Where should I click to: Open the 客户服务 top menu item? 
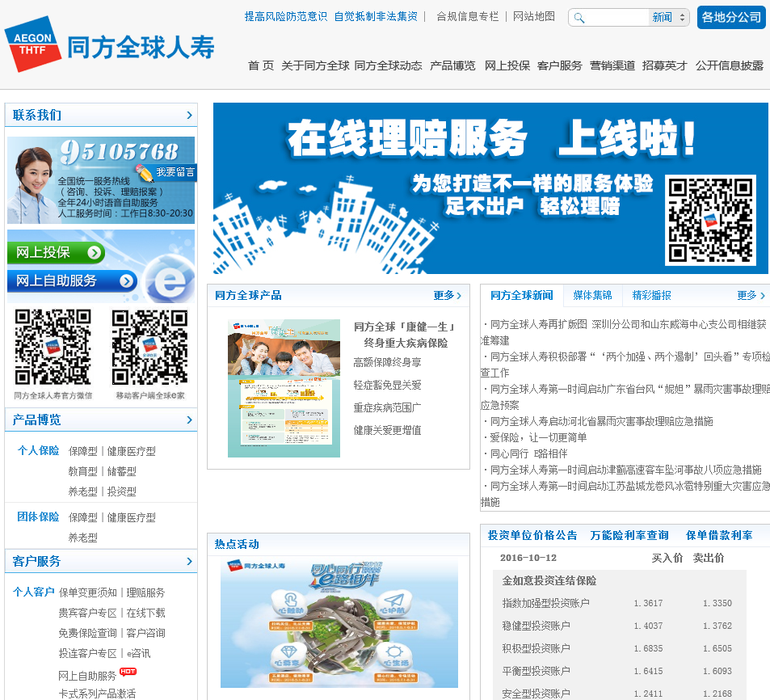click(560, 65)
